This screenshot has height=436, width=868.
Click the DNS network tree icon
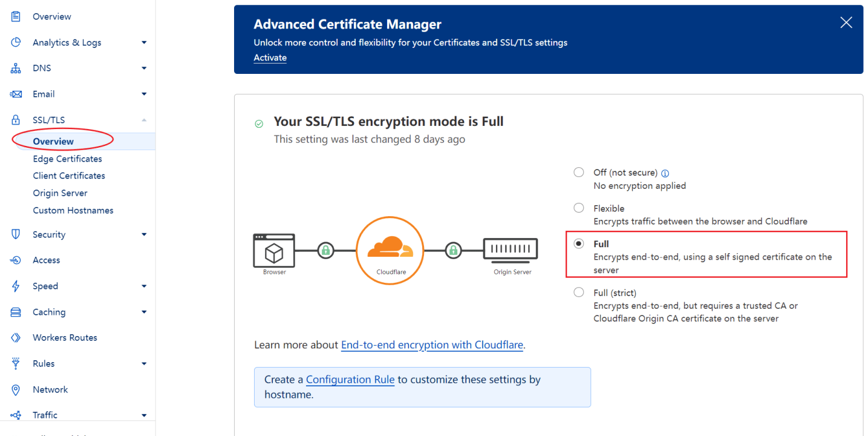click(x=16, y=68)
